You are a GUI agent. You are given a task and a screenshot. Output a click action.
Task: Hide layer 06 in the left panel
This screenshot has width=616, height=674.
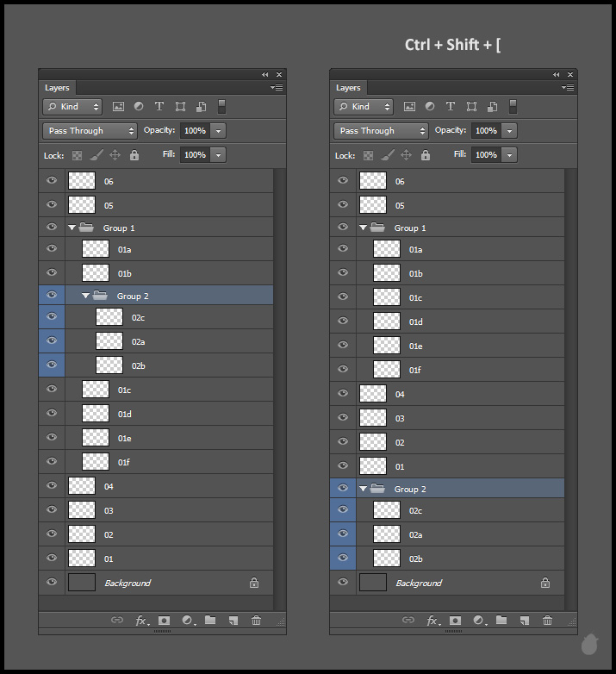(52, 181)
